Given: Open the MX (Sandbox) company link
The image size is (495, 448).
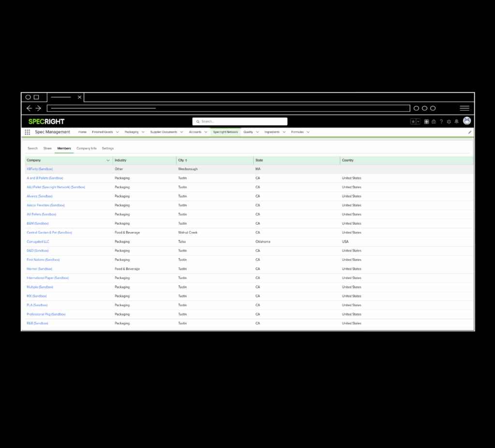Looking at the screenshot, I should 37,296.
